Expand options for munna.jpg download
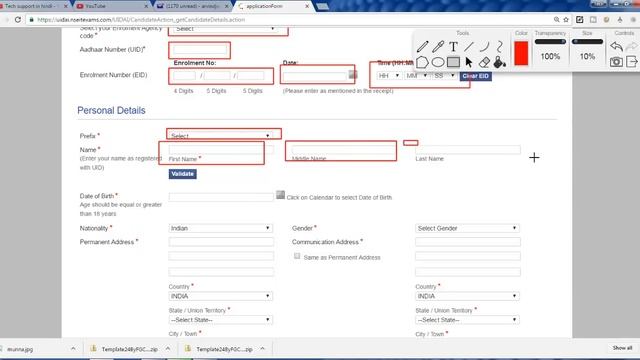The image size is (640, 360). click(73, 349)
